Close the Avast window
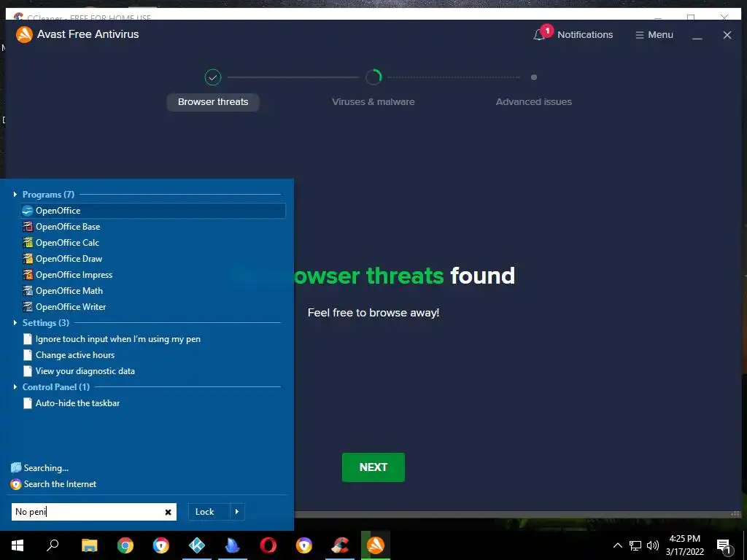 coord(727,35)
